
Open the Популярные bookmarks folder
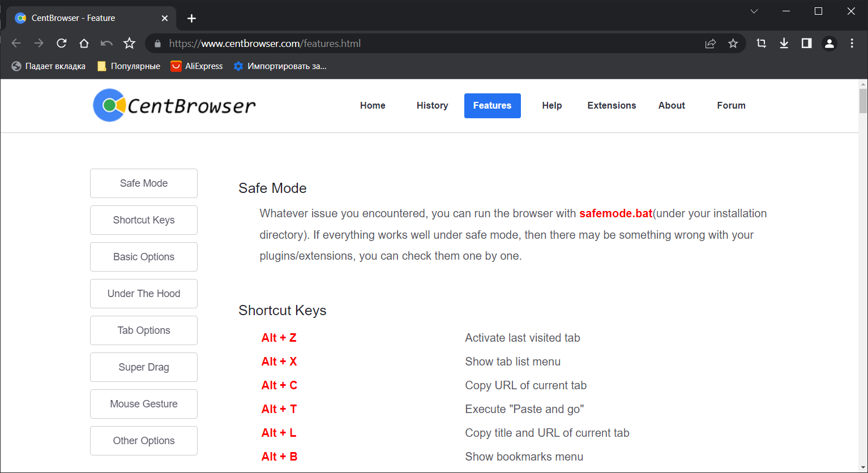[129, 66]
